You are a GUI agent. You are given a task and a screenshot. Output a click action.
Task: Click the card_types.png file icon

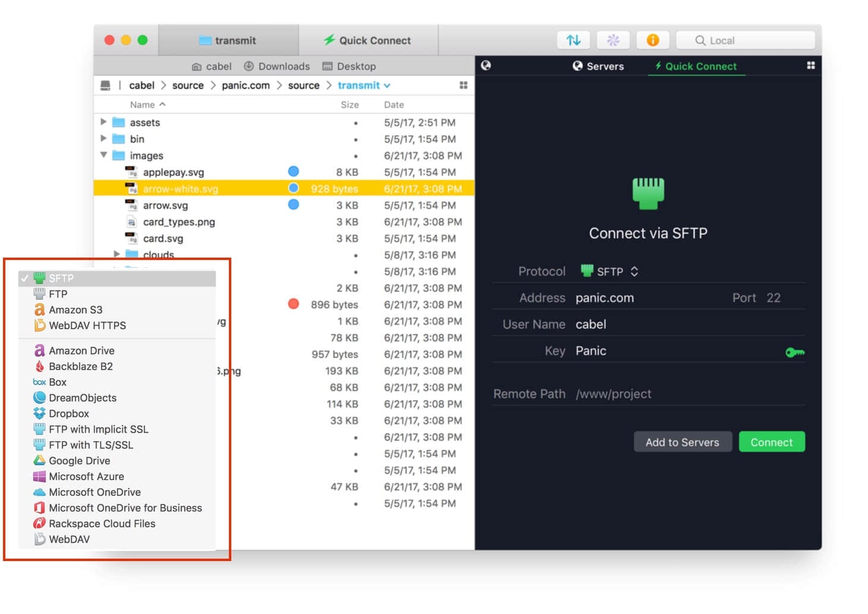click(x=132, y=221)
